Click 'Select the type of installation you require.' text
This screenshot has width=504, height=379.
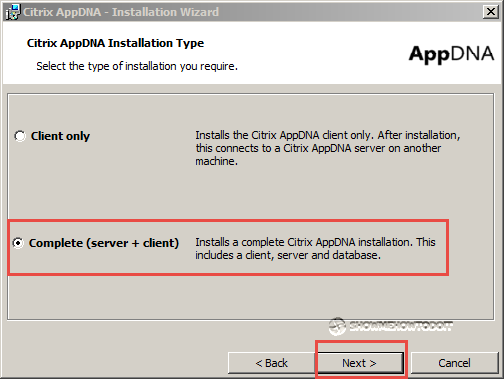[137, 66]
